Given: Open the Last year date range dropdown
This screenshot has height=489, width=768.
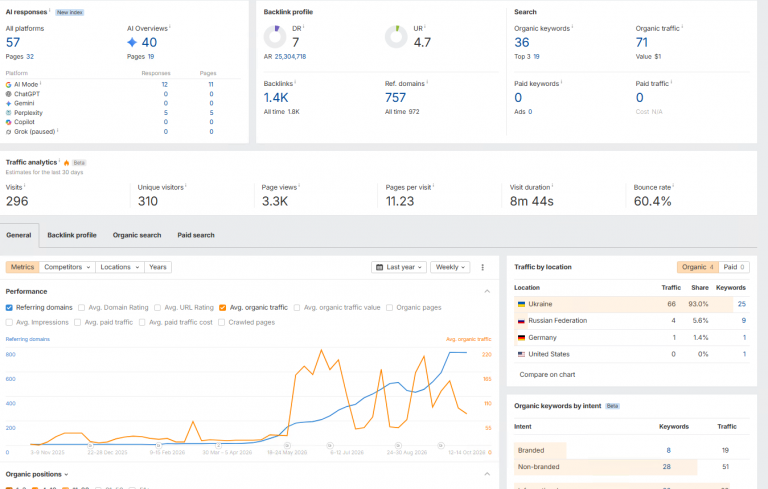Looking at the screenshot, I should [399, 267].
